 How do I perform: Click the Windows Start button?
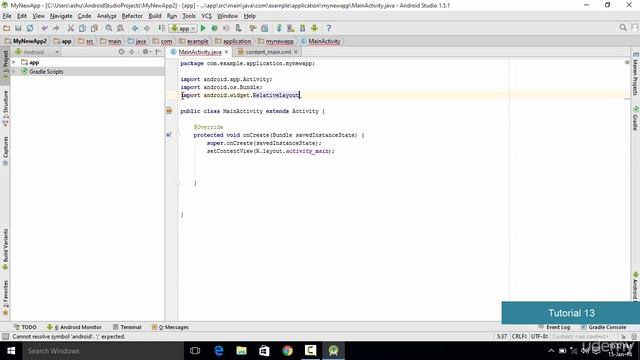pos(11,351)
